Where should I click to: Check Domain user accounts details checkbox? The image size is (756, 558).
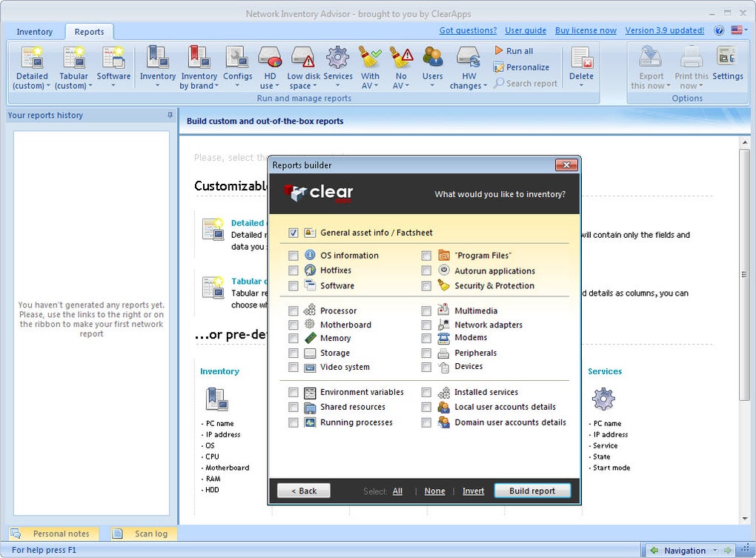[x=426, y=422]
